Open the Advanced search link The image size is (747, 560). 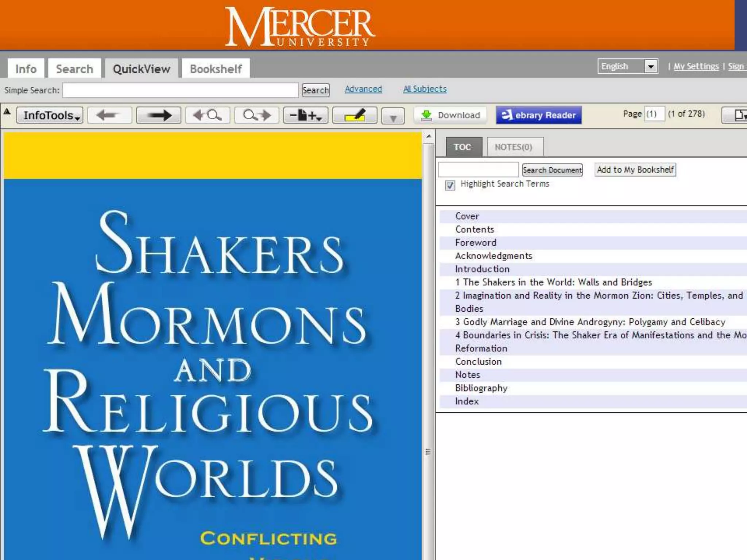pos(363,89)
